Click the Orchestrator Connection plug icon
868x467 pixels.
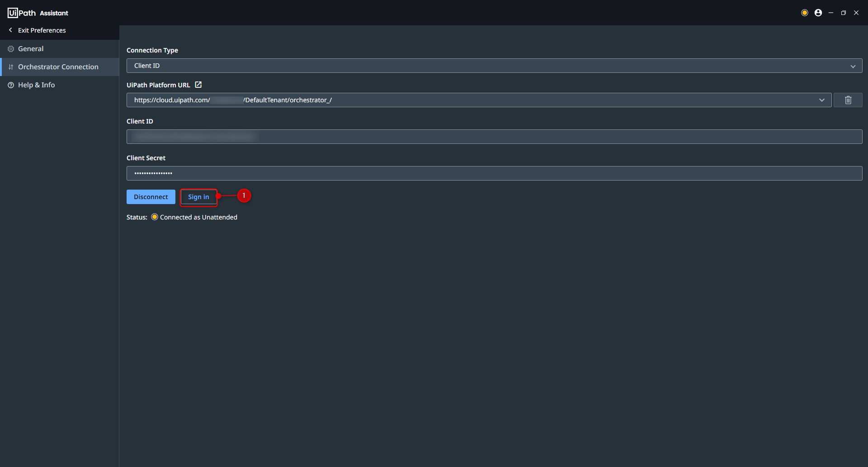point(11,67)
